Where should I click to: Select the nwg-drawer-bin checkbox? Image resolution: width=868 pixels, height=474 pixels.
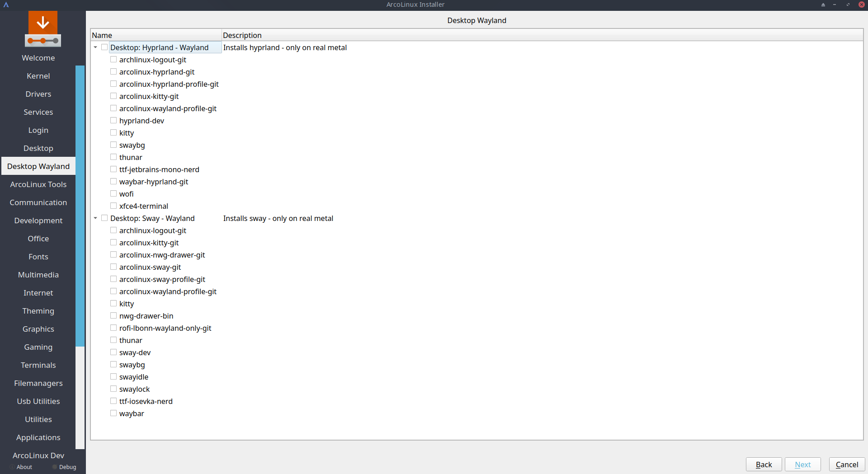click(x=113, y=316)
